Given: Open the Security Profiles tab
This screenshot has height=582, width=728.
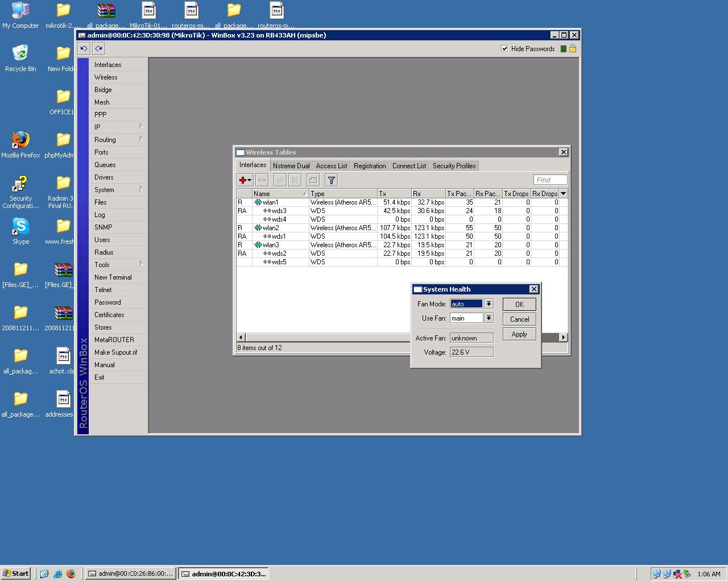Looking at the screenshot, I should tap(454, 166).
